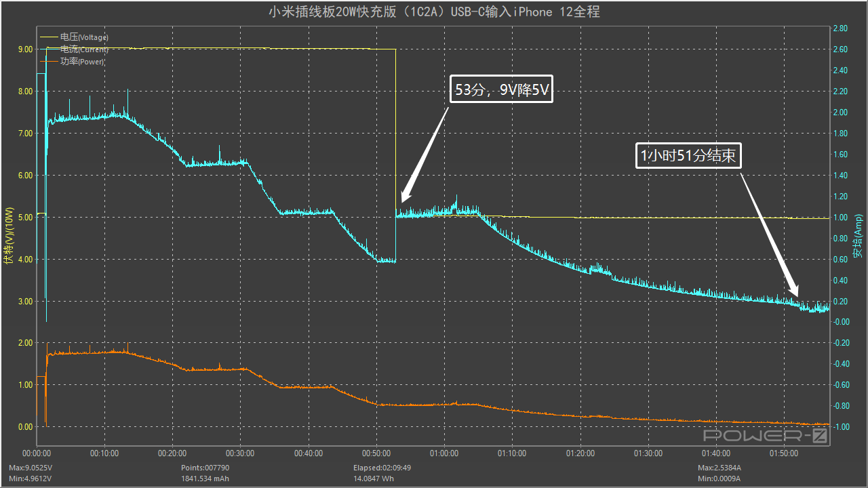This screenshot has width=868, height=488.
Task: Select the Points:007790 statistic
Action: point(205,468)
